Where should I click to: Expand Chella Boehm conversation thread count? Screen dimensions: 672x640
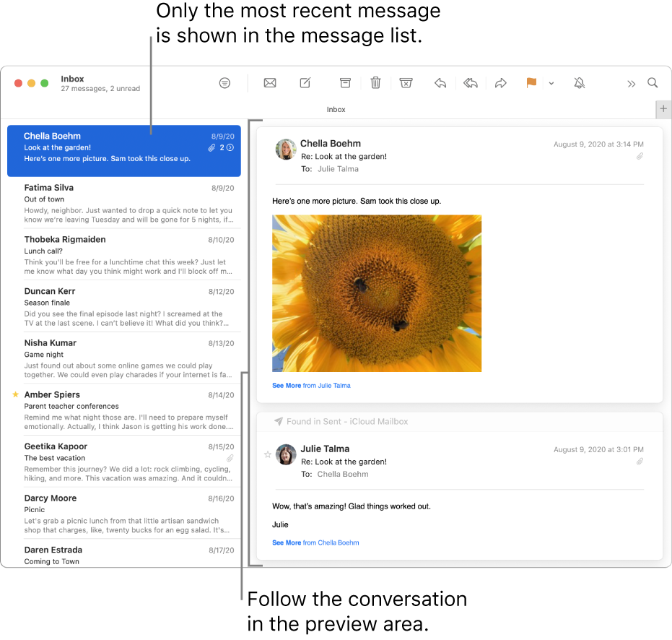coord(227,147)
